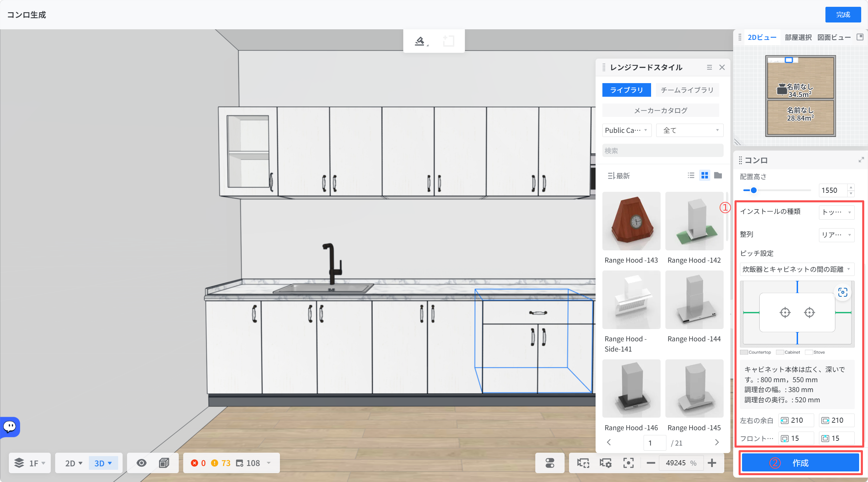Screen dimensions: 868x482
Task: Open the インストールの種類 dropdown
Action: 837,212
